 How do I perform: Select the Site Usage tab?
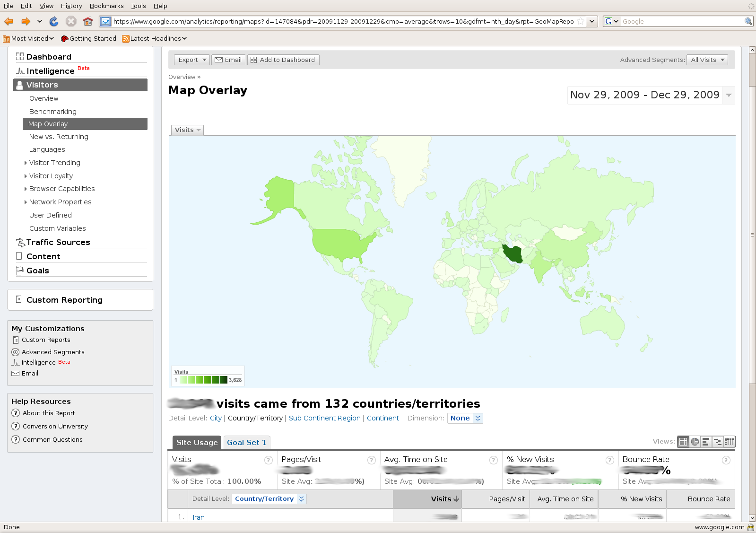[x=197, y=443]
